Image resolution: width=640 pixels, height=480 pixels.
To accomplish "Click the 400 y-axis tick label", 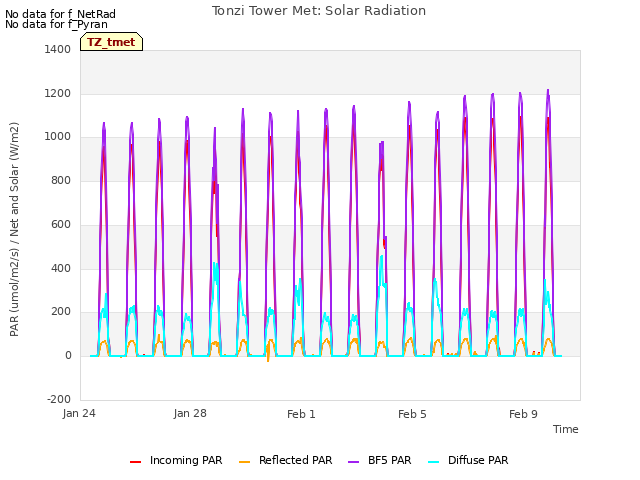I will tap(61, 268).
